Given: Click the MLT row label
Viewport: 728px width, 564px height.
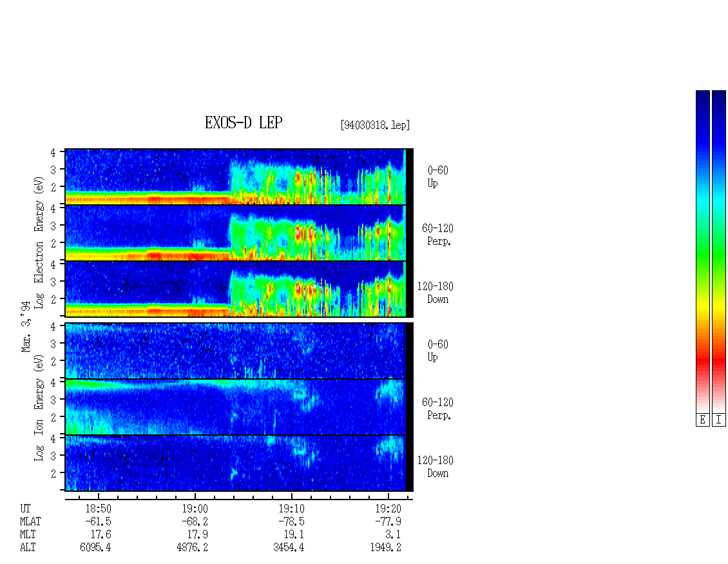Looking at the screenshot, I should click(28, 534).
